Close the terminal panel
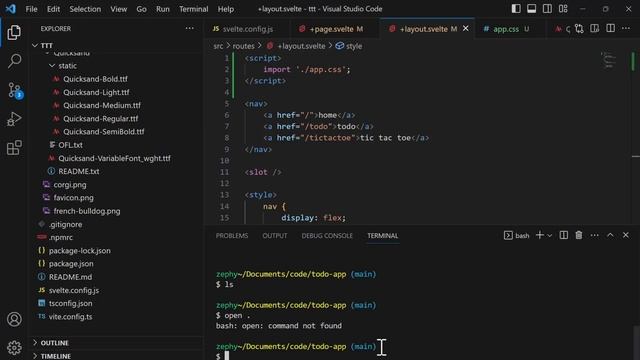 pyautogui.click(x=626, y=235)
